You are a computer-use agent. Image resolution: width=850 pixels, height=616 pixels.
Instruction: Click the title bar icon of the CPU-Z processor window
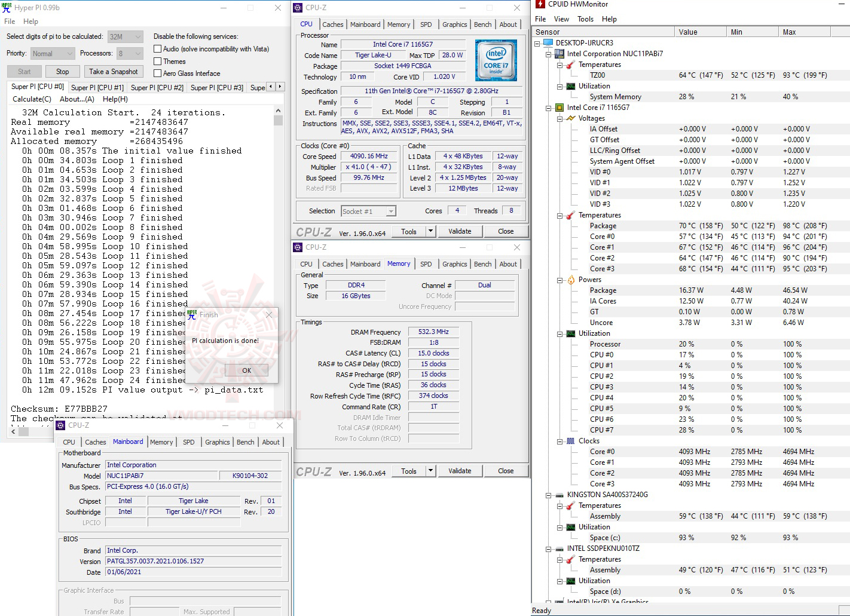(x=298, y=8)
